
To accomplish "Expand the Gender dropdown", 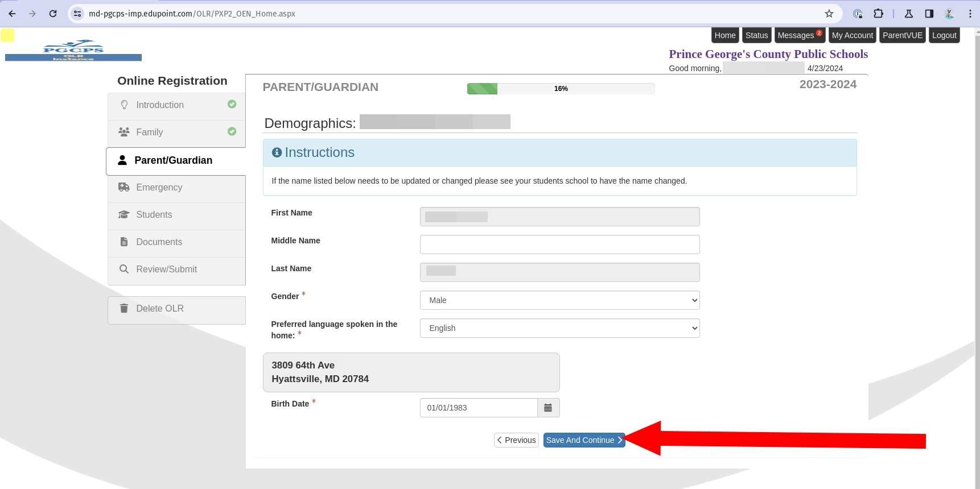I will [x=559, y=300].
